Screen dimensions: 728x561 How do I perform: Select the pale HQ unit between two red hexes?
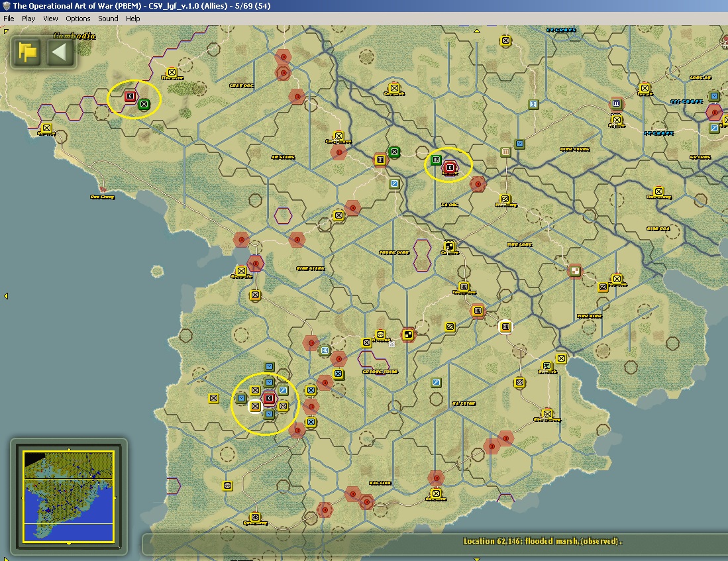325,350
